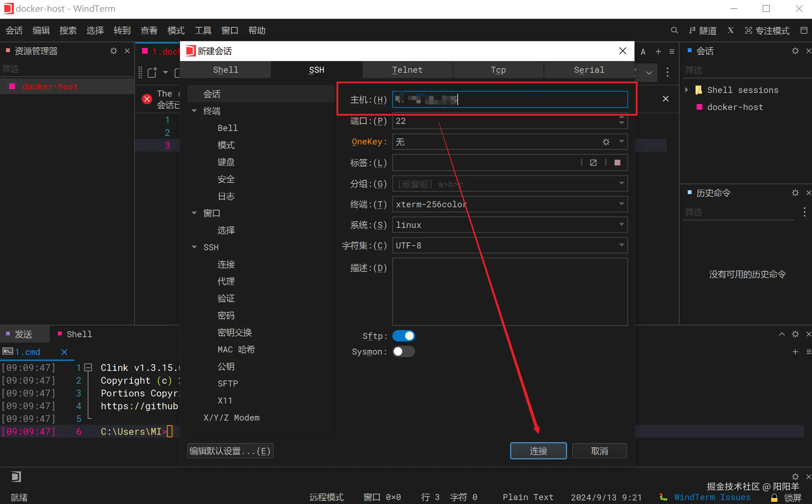Toggle the Sftp switch off

point(404,336)
